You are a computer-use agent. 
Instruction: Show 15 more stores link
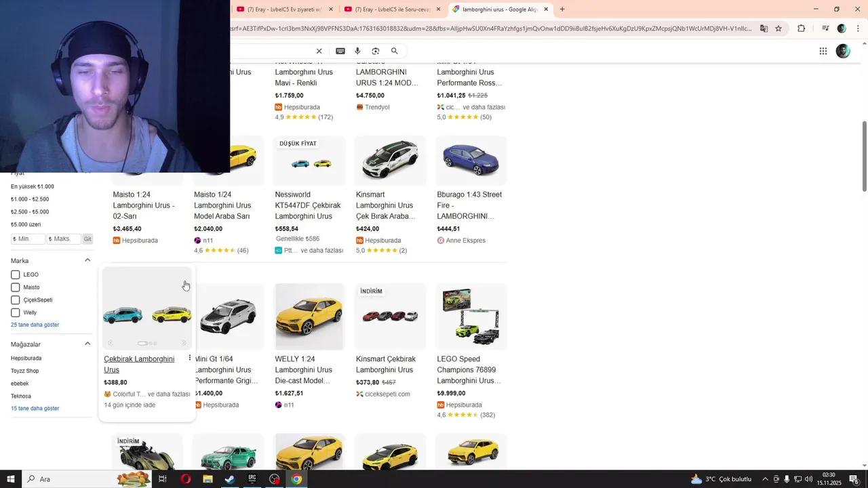point(35,408)
